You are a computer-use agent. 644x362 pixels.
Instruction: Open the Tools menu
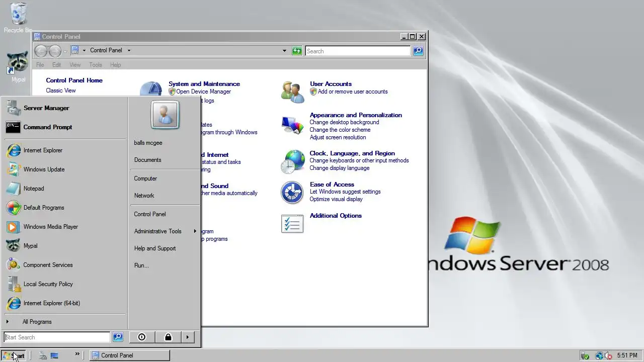click(96, 65)
